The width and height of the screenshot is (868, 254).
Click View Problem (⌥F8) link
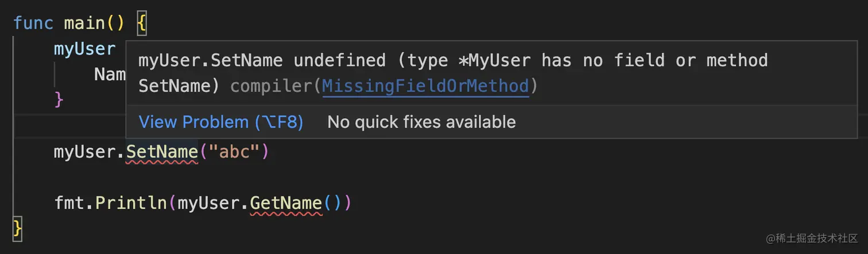[221, 122]
